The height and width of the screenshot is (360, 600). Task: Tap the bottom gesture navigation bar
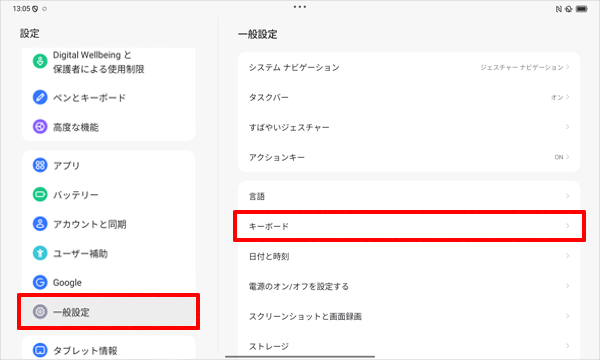point(300,357)
